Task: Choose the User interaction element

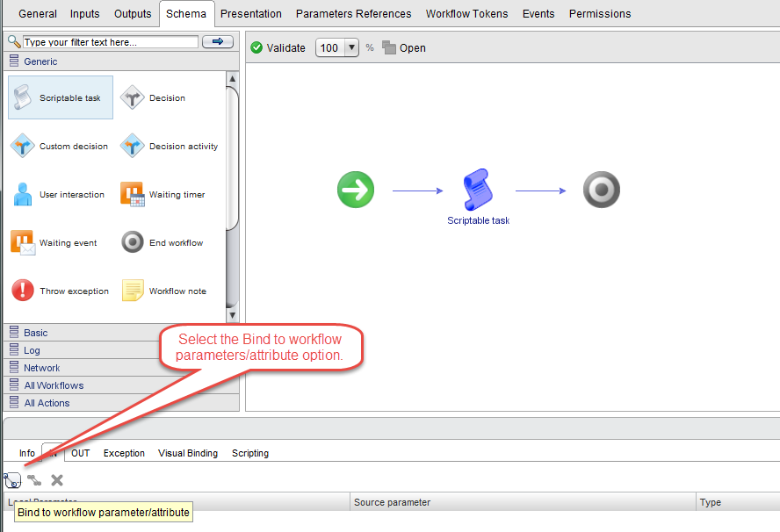Action: (23, 194)
